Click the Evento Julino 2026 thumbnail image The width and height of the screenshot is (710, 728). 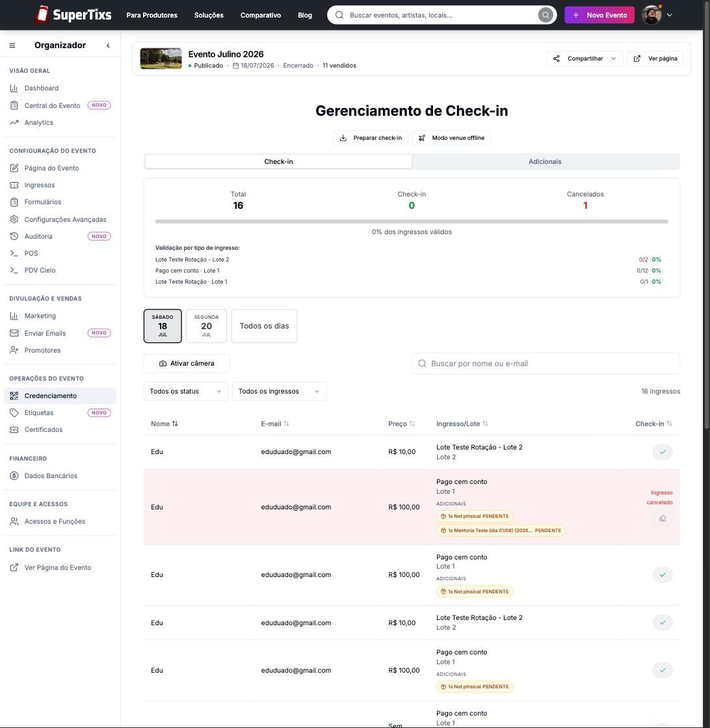point(161,59)
